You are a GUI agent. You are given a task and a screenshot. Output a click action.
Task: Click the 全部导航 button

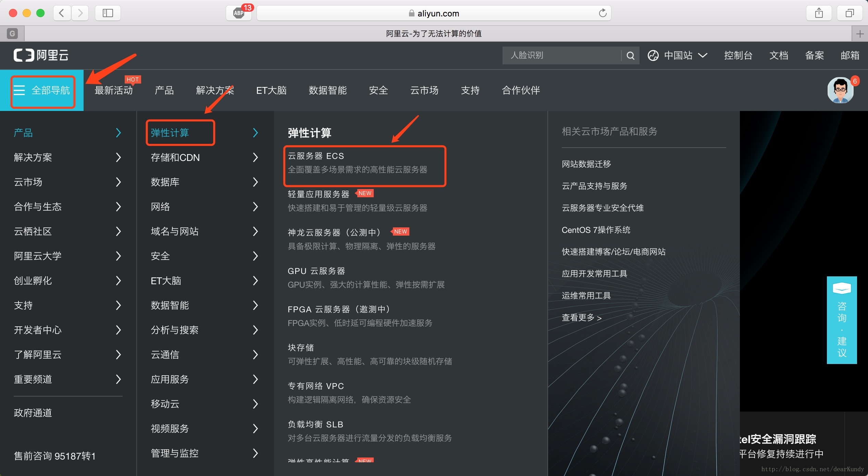coord(42,90)
